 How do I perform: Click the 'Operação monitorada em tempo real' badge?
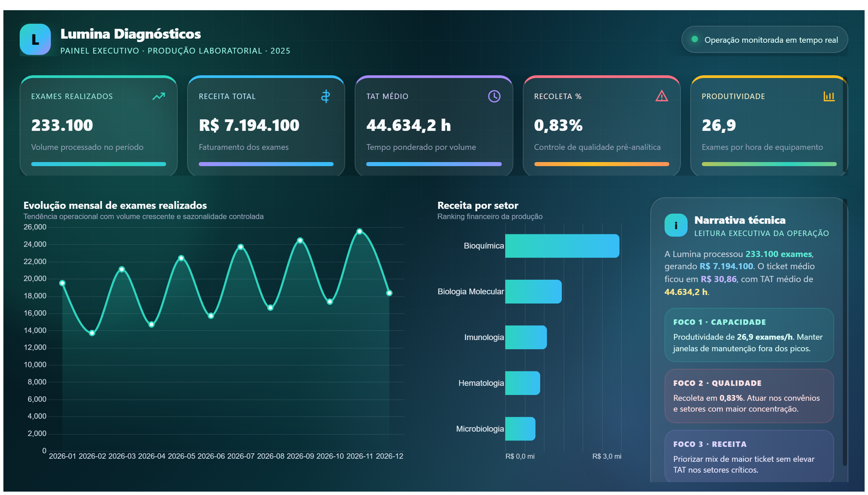pos(764,39)
